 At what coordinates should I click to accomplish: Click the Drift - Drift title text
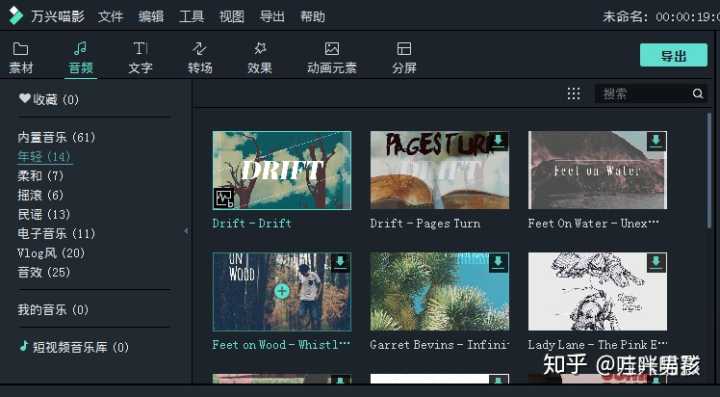click(x=252, y=224)
